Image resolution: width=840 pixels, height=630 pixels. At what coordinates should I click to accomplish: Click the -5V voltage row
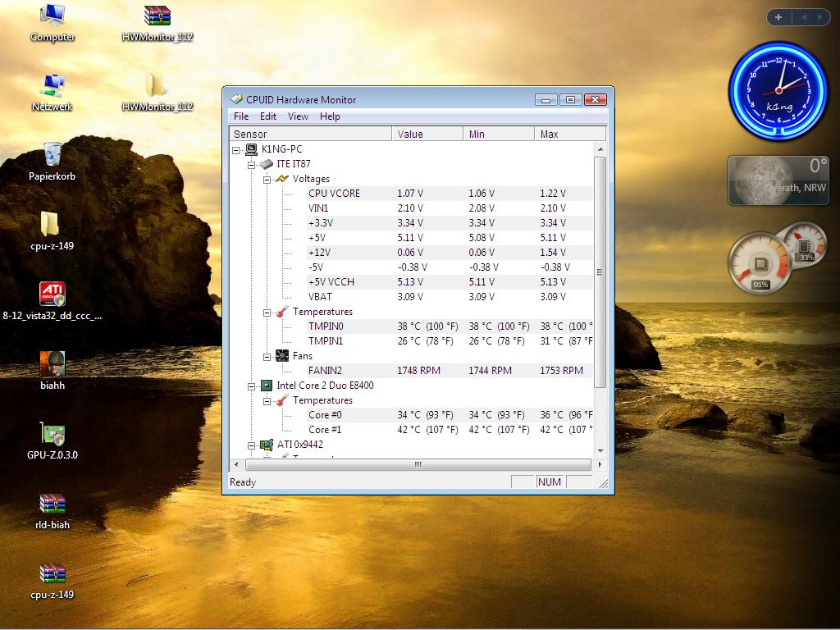pos(450,267)
